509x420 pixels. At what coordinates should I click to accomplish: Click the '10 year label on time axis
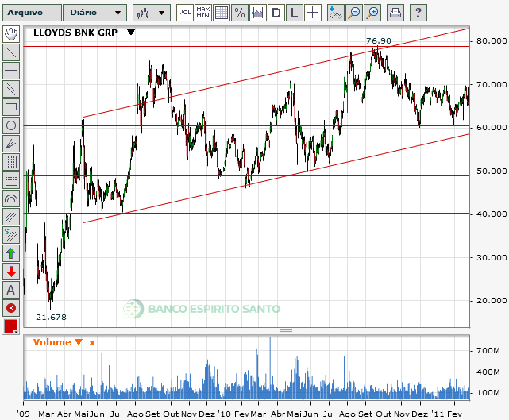[x=224, y=414]
